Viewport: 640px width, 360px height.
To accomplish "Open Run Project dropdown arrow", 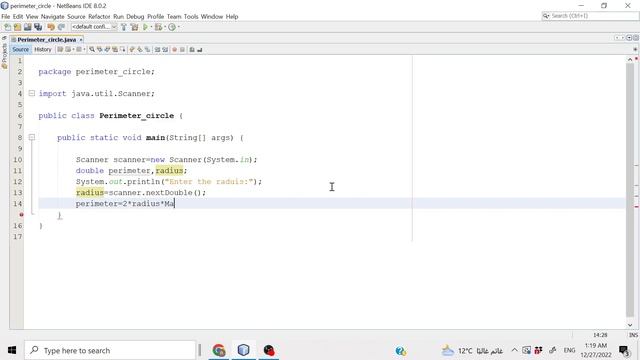I will tap(151, 27).
